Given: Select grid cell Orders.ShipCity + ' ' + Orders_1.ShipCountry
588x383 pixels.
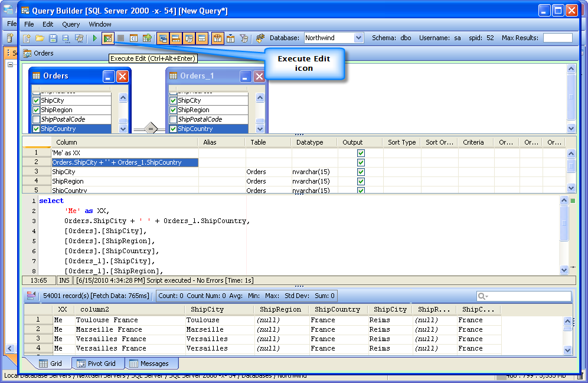Looking at the screenshot, I should [125, 162].
